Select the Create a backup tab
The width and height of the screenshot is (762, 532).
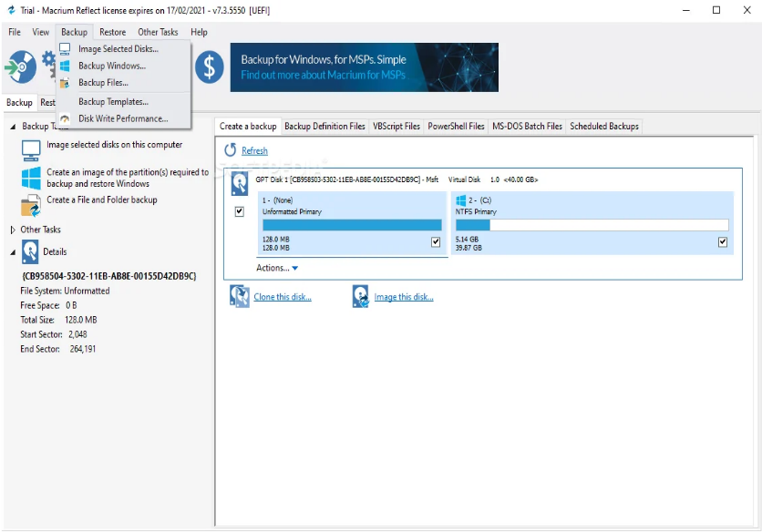(x=248, y=127)
